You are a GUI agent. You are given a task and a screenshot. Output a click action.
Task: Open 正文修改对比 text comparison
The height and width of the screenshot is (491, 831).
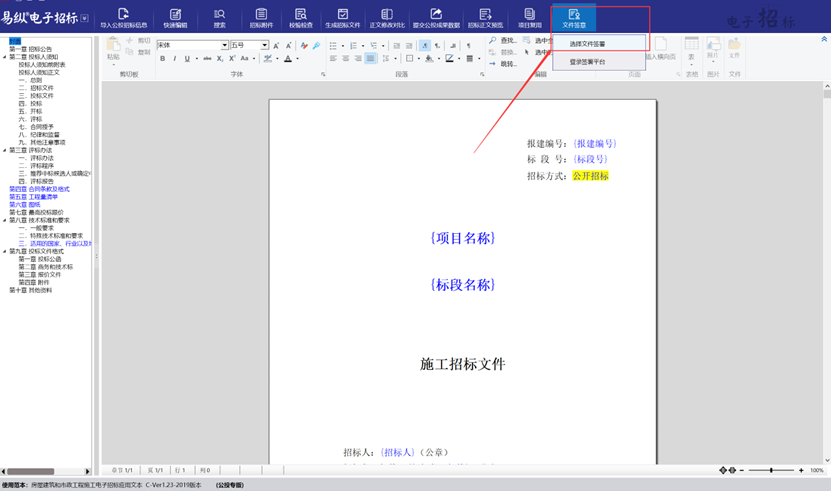(x=387, y=18)
